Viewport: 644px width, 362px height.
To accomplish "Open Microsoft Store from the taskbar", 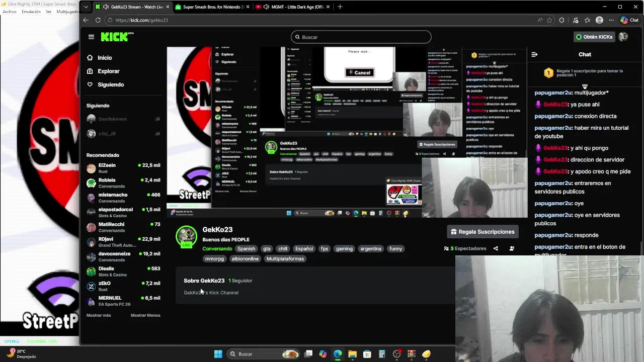I will [x=367, y=354].
